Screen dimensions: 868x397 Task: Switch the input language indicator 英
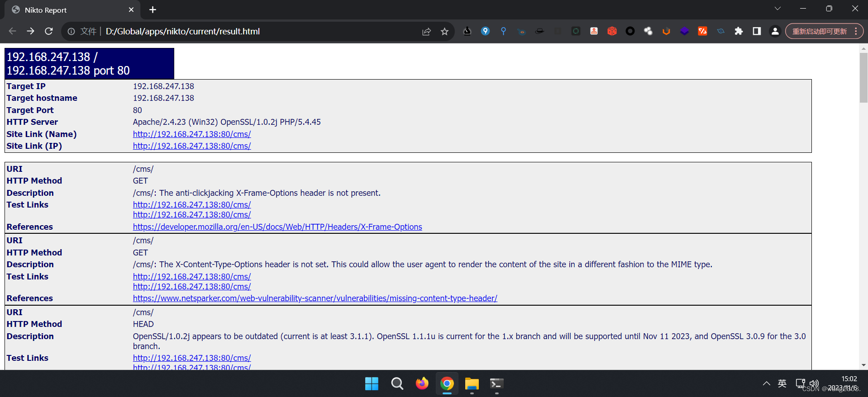pyautogui.click(x=782, y=383)
